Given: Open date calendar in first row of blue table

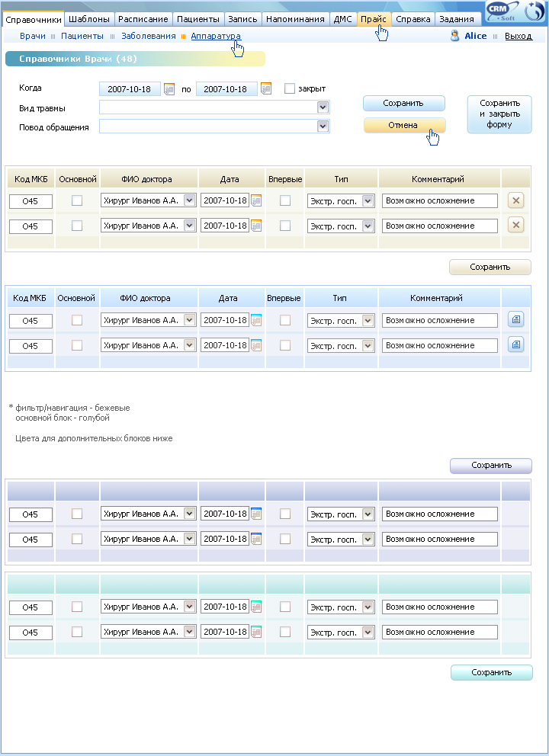Looking at the screenshot, I should click(x=256, y=320).
